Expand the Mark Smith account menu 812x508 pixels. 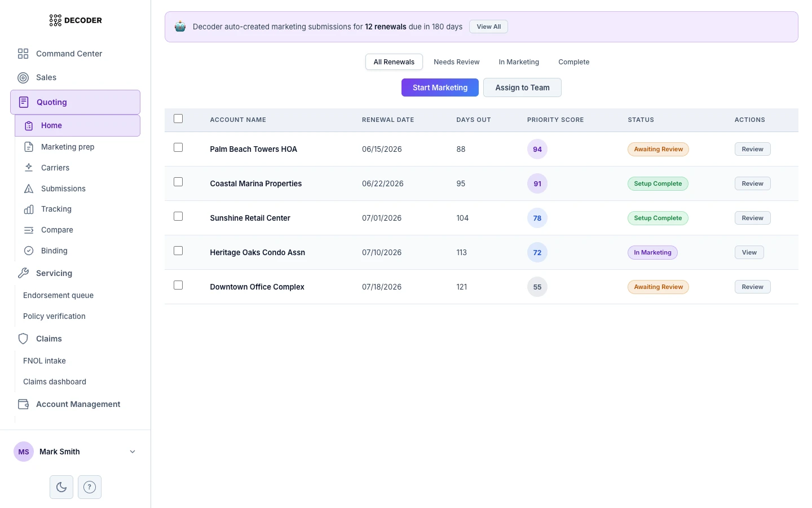[x=133, y=452]
